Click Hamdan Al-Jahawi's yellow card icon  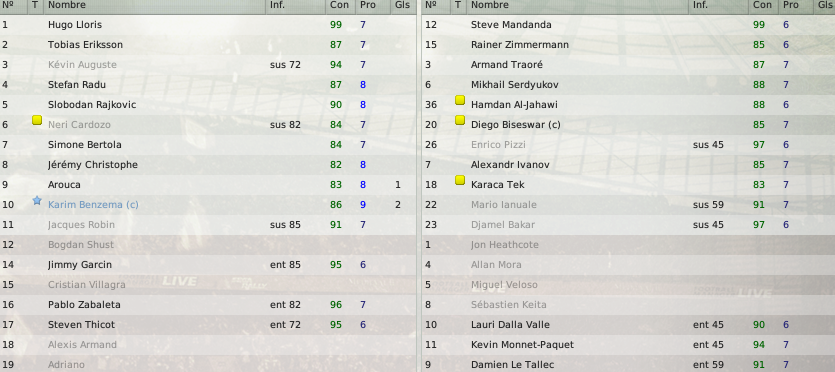[460, 101]
